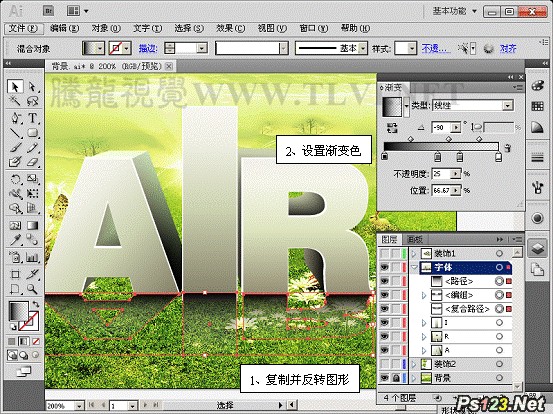Image resolution: width=553 pixels, height=414 pixels.
Task: Delete gradient stop with trash icon
Action: 508,147
